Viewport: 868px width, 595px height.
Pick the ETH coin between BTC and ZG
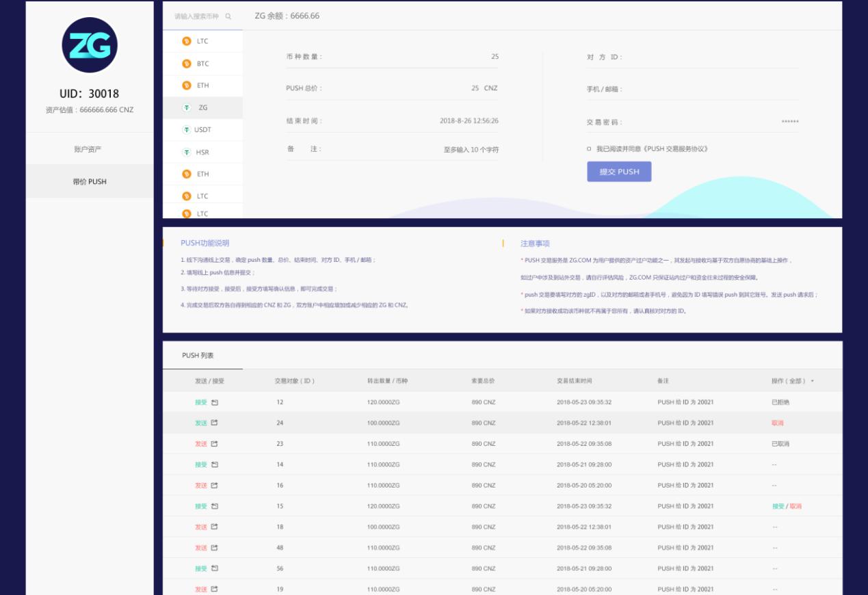click(x=202, y=85)
